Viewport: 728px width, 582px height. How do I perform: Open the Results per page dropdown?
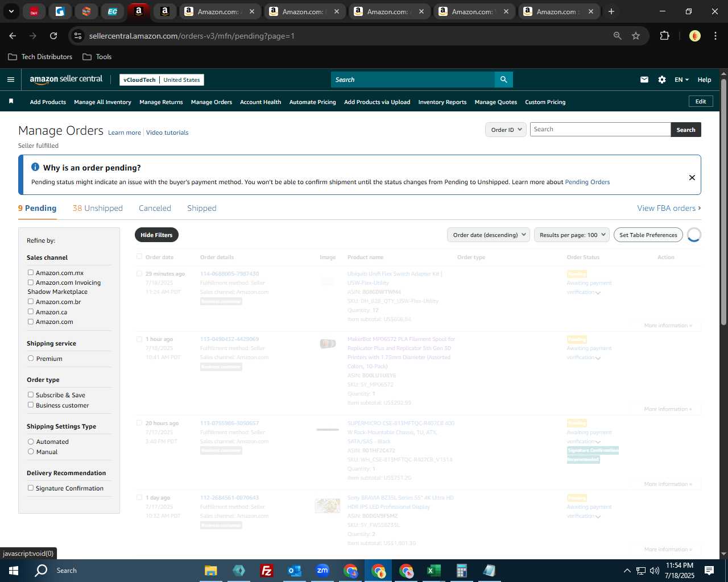point(572,235)
